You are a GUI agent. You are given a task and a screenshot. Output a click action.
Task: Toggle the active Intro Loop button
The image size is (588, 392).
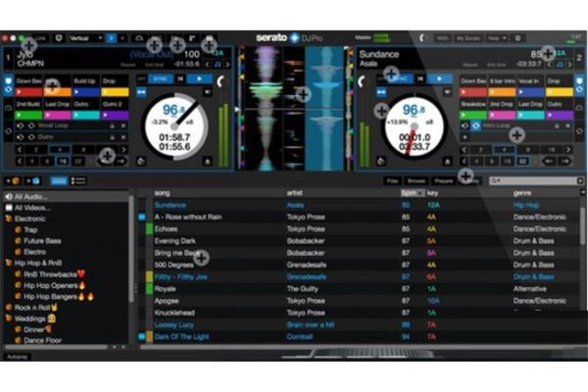tap(475, 125)
